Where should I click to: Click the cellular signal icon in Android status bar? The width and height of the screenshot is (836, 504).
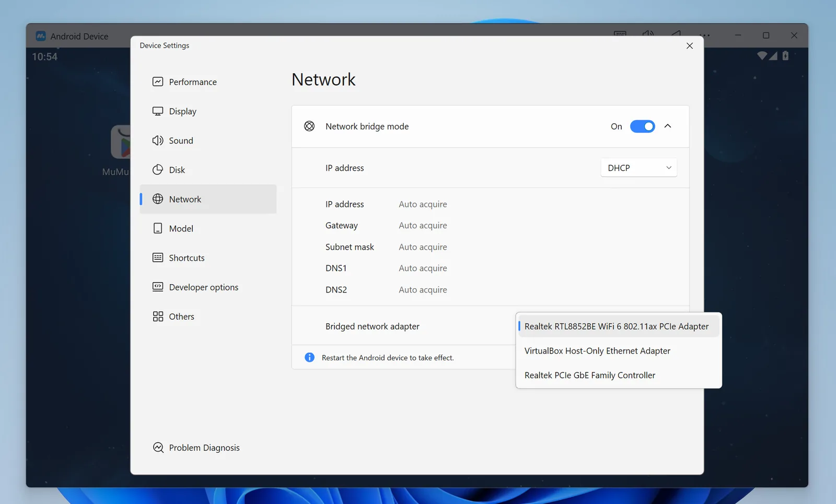pos(773,55)
